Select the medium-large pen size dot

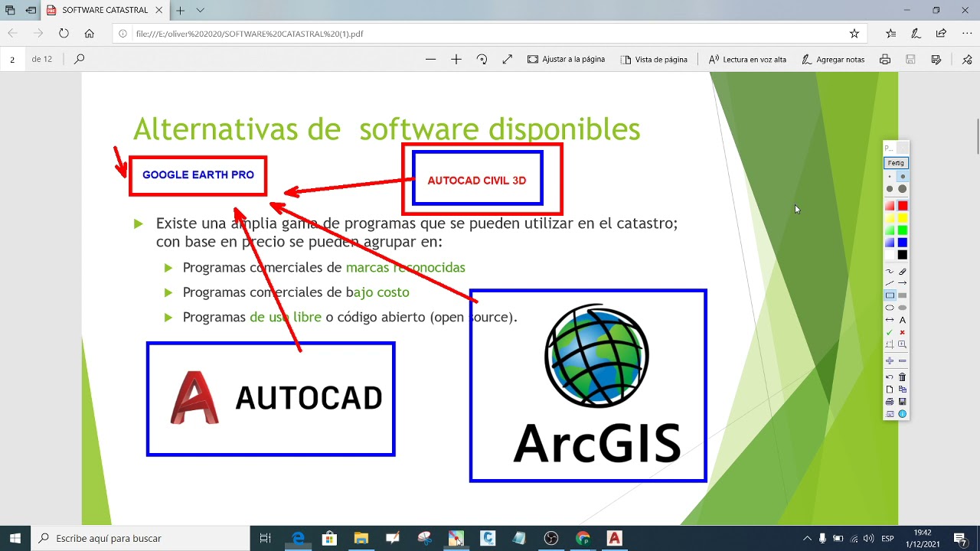(x=890, y=189)
